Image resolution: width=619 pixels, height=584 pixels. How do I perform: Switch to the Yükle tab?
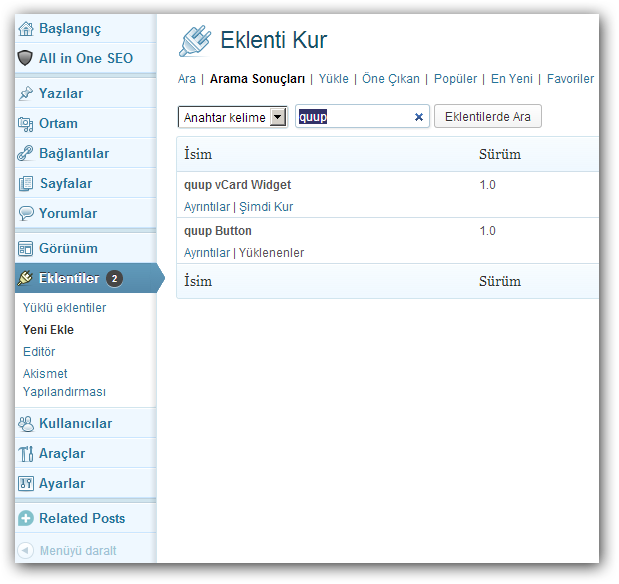[333, 79]
